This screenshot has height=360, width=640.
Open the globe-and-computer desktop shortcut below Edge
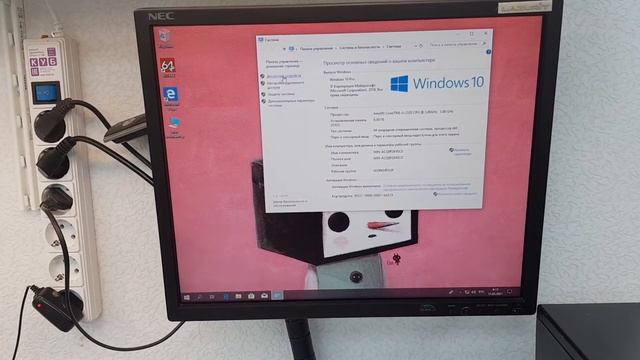[175, 127]
